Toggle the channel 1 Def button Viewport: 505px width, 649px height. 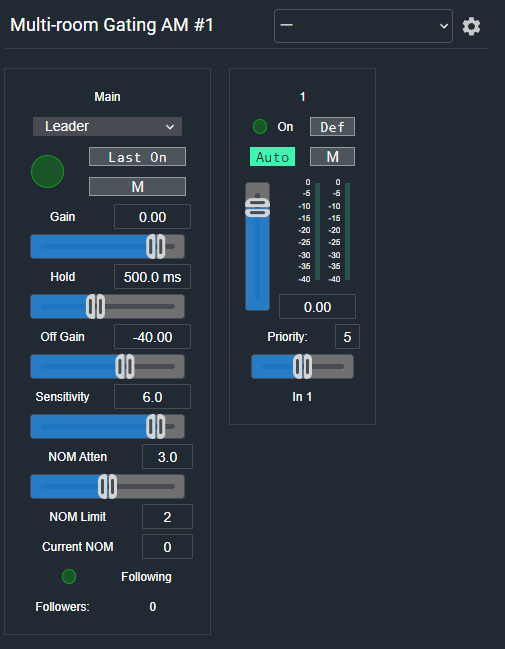332,127
